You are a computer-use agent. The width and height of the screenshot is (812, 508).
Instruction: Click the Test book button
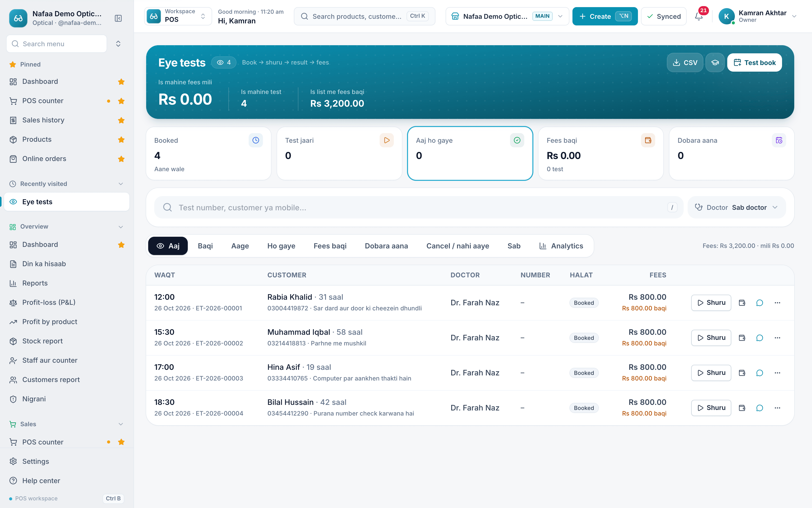tap(754, 62)
